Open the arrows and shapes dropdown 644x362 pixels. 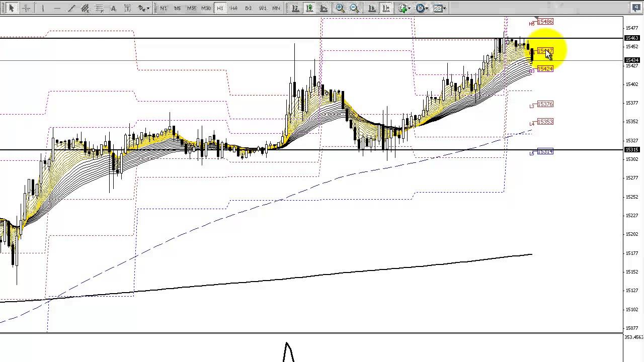(144, 8)
